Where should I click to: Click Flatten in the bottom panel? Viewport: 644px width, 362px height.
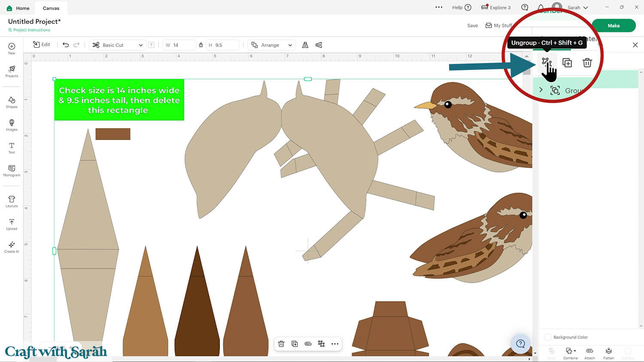608,353
